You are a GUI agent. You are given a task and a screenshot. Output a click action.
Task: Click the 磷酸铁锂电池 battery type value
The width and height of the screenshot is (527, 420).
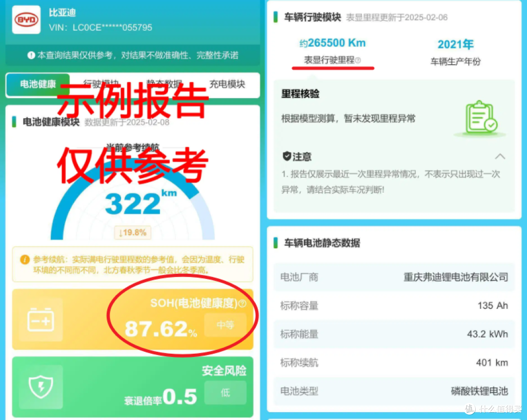[x=479, y=391]
